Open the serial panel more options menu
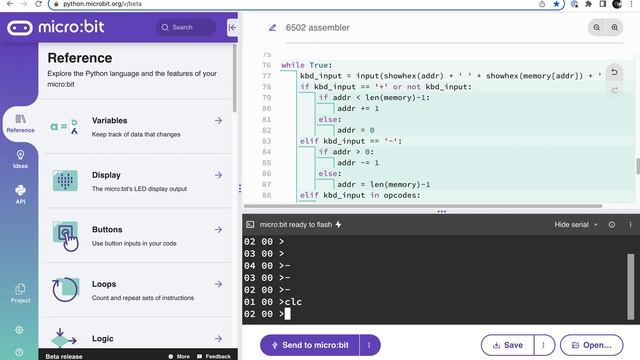The width and height of the screenshot is (640, 360). pos(630,224)
